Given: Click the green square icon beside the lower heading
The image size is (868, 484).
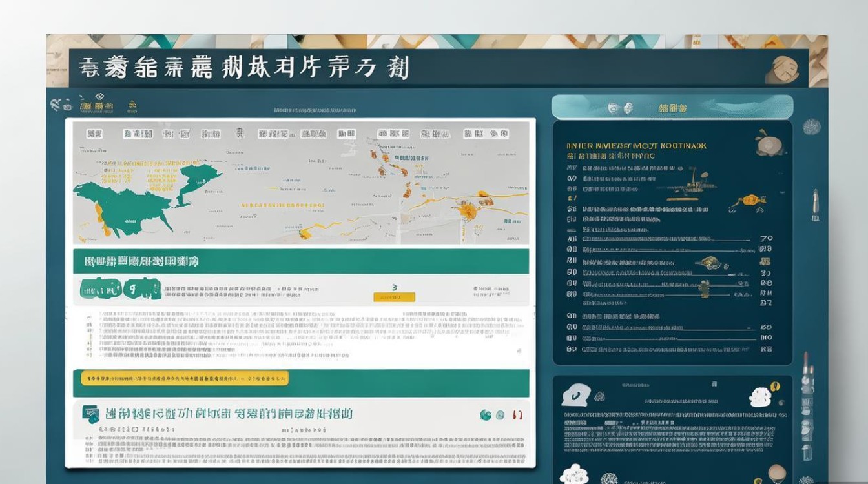Looking at the screenshot, I should tap(90, 414).
